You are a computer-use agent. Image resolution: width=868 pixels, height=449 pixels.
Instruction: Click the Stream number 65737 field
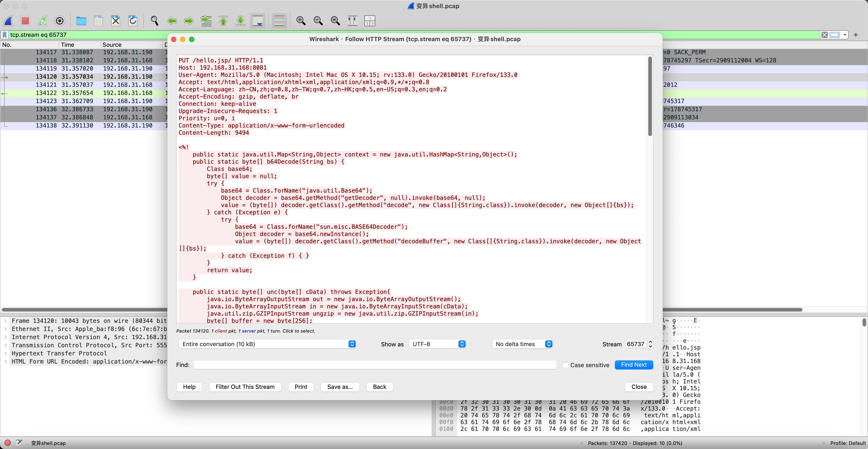pos(636,344)
